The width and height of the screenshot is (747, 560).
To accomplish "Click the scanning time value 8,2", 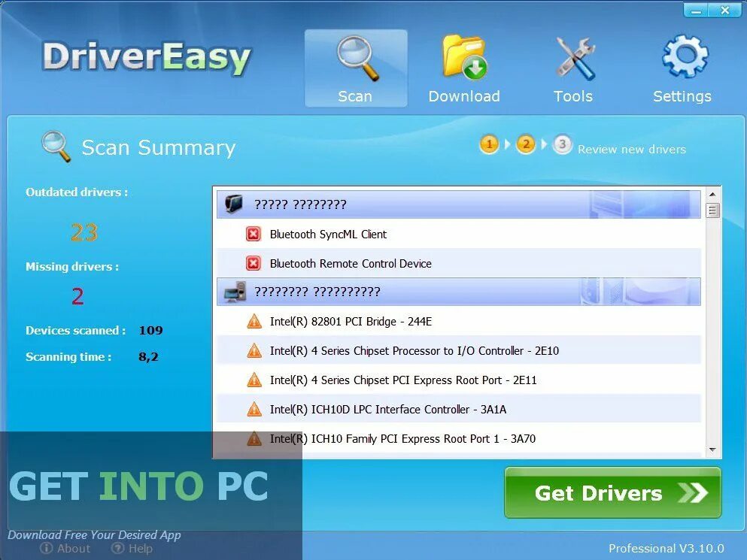I will (148, 356).
